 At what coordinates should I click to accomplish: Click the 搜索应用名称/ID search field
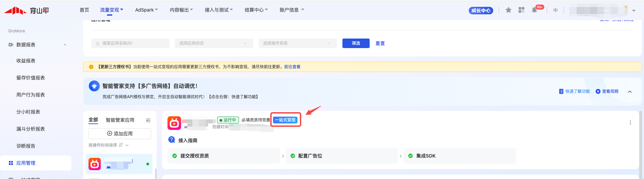(x=130, y=43)
